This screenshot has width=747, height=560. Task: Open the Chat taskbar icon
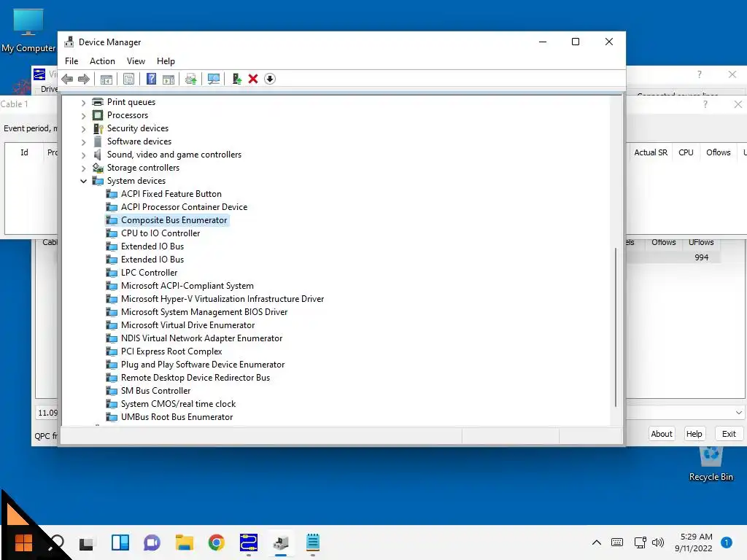pos(152,542)
